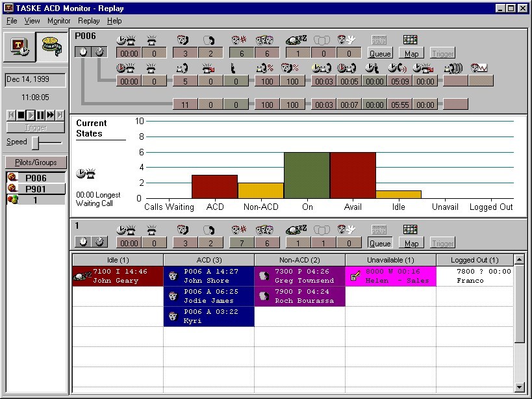
Task: Open the Help menu
Action: (114, 21)
